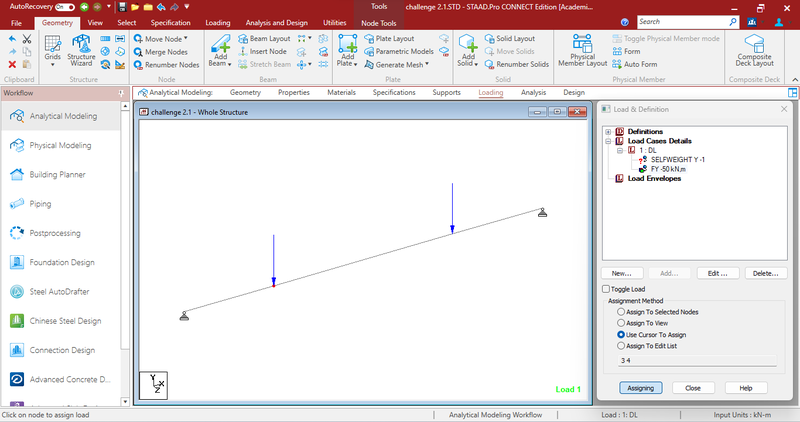Screen dimensions: 800x422
Task: Click the Delete... button
Action: tap(766, 274)
